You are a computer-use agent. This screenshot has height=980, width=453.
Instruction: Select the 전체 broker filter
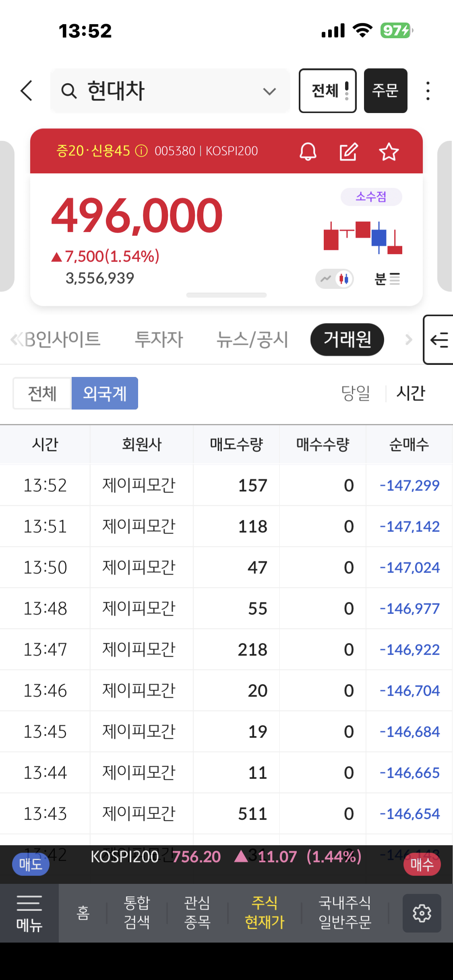(x=42, y=393)
